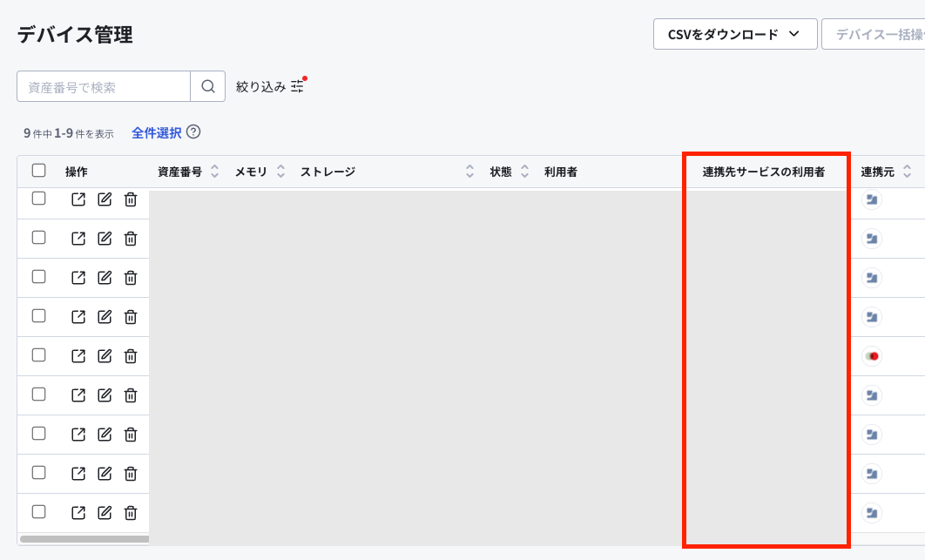Screen dimensions: 925x560
Task: Check the fourth row's checkbox
Action: point(38,315)
